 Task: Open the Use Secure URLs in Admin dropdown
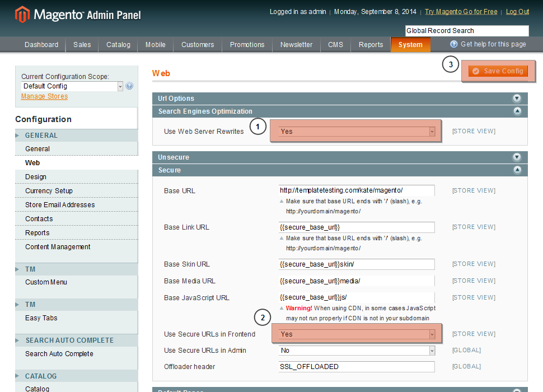[x=357, y=351]
